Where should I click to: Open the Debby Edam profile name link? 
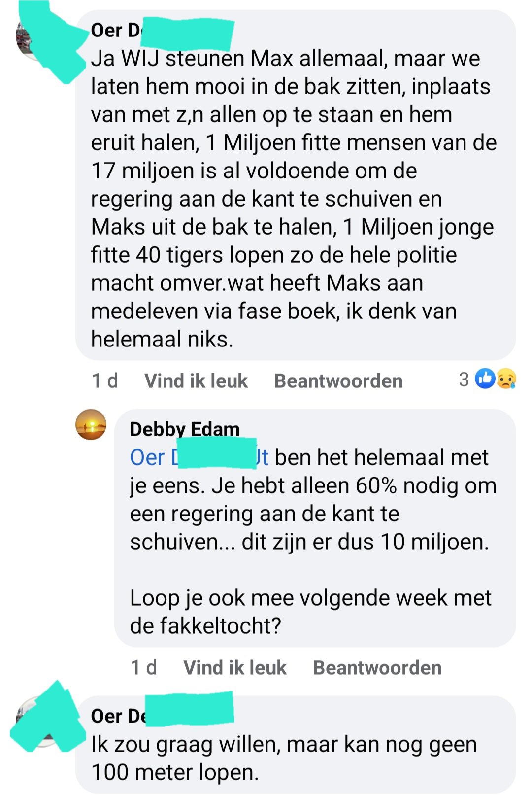[x=185, y=429]
